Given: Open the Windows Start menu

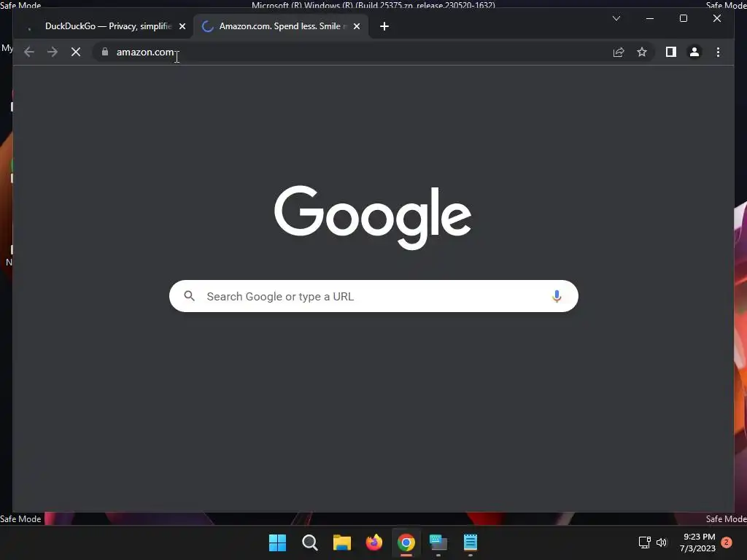Looking at the screenshot, I should point(278,542).
